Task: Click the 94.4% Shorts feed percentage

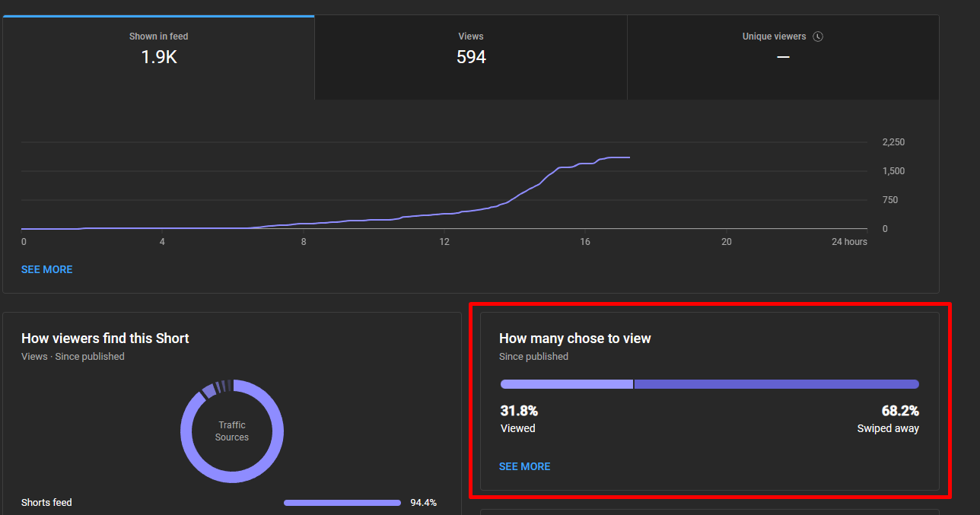Action: (423, 503)
